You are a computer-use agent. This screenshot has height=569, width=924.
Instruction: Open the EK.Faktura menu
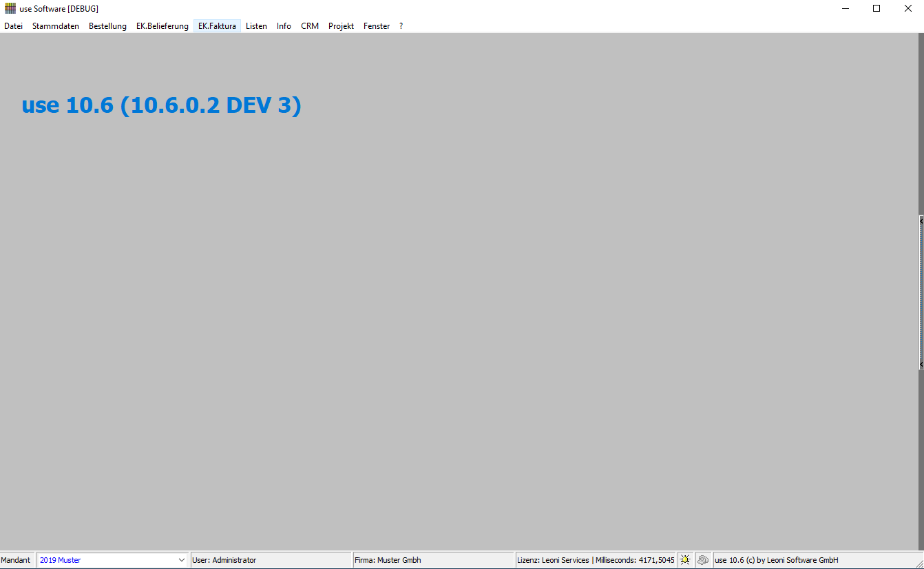pos(217,26)
